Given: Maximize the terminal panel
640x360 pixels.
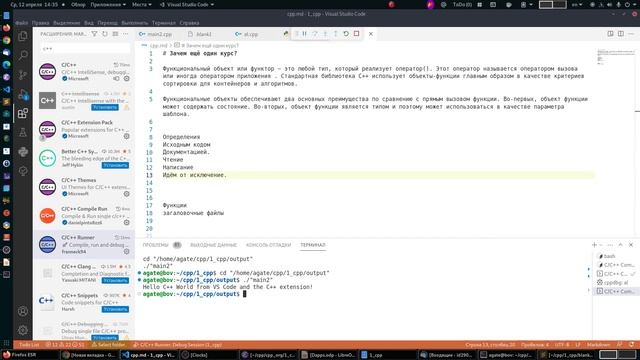Looking at the screenshot, I should pyautogui.click(x=620, y=245).
